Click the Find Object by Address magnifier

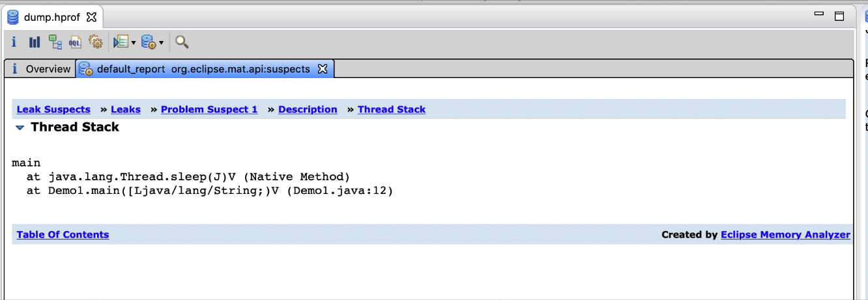(182, 42)
